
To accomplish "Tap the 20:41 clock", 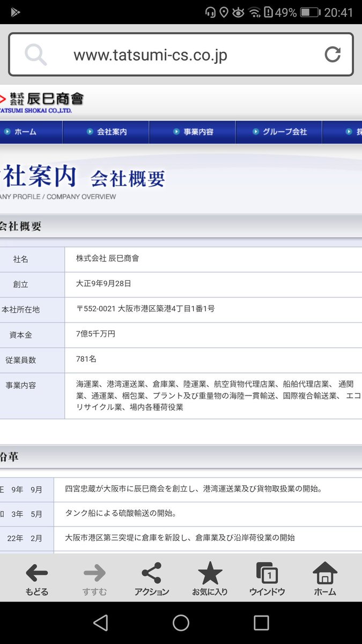I will point(338,12).
